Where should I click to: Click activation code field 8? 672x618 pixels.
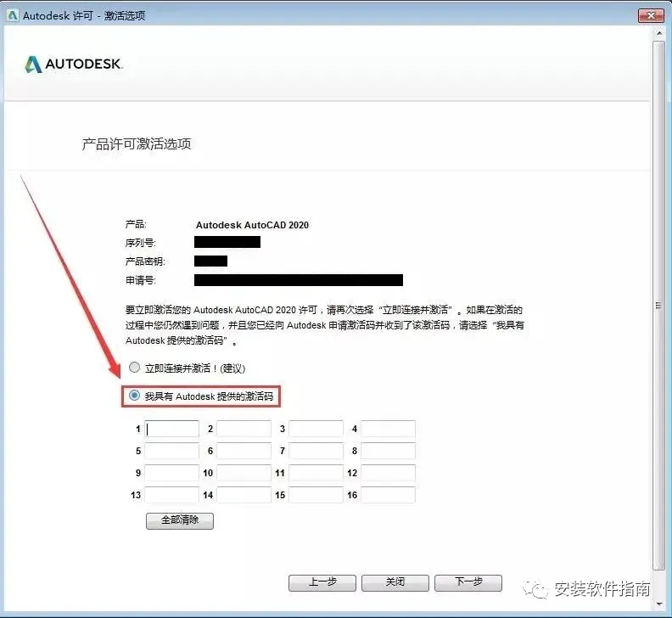(x=389, y=451)
